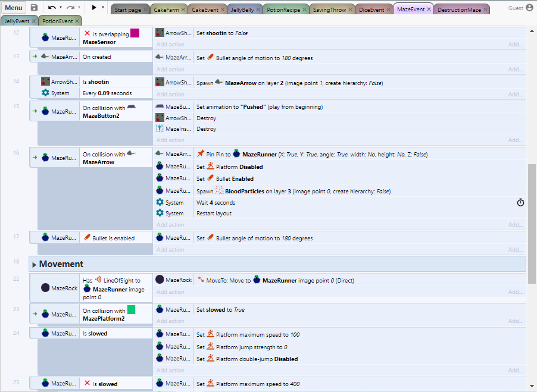Click the Guest account avatar icon
Image resolution: width=537 pixels, height=392 pixels.
529,8
